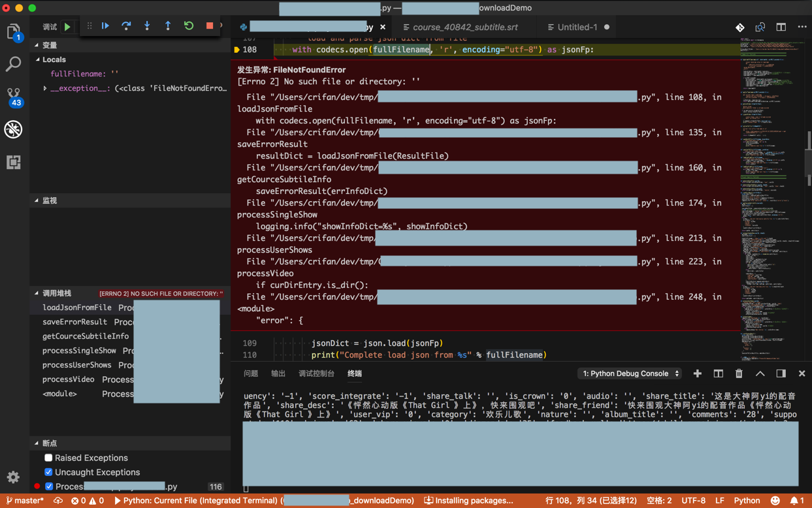
Task: Toggle the line 116 breakpoint checkbox
Action: (x=49, y=486)
